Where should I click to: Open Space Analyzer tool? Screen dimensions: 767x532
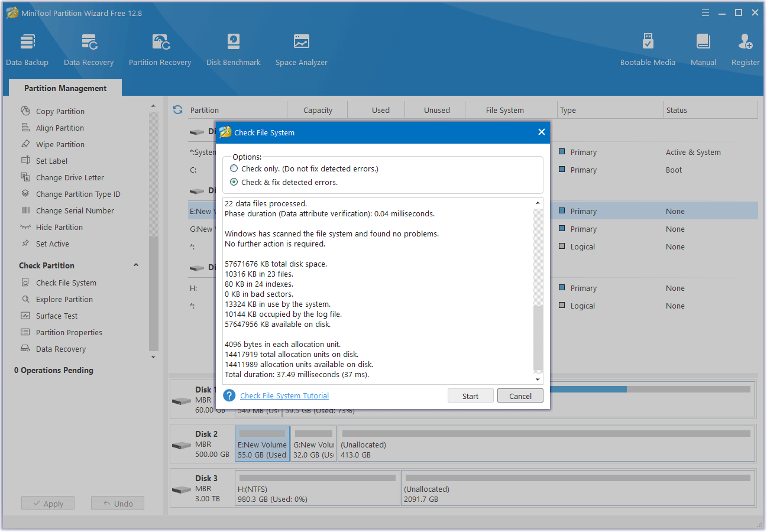(301, 50)
